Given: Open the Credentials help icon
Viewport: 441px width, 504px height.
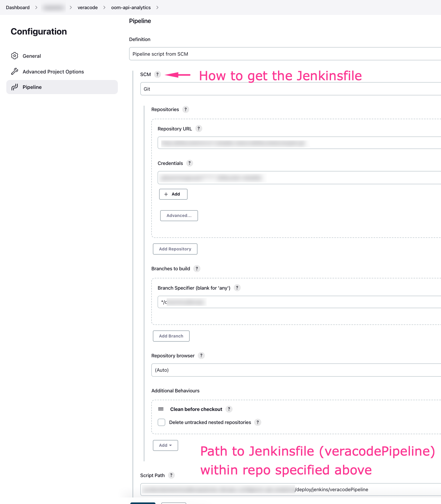Looking at the screenshot, I should (x=189, y=163).
